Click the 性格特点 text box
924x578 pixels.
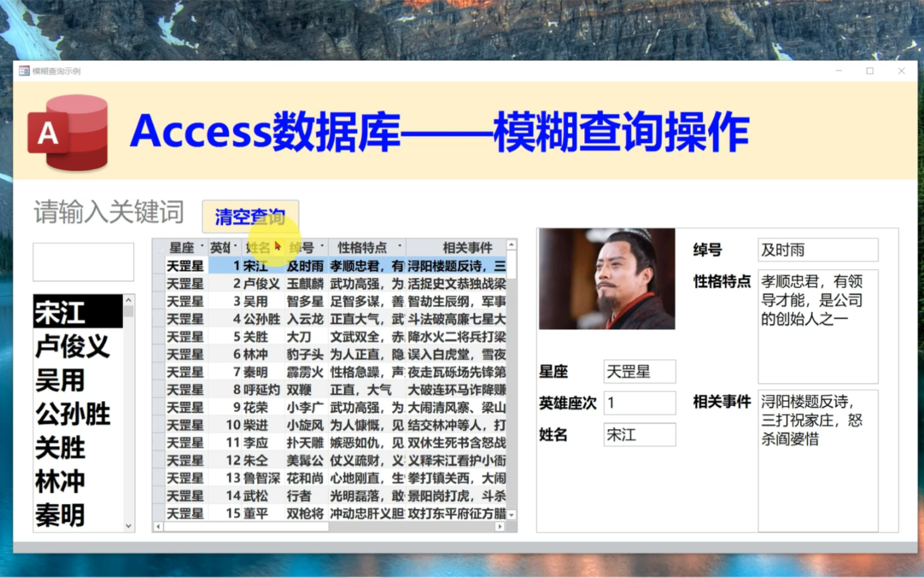tap(818, 326)
